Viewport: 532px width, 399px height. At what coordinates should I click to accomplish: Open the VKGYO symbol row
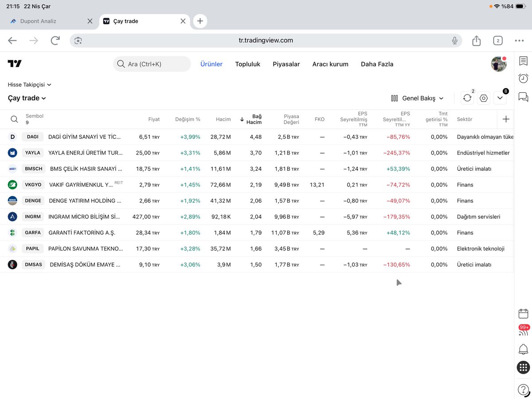(x=257, y=185)
